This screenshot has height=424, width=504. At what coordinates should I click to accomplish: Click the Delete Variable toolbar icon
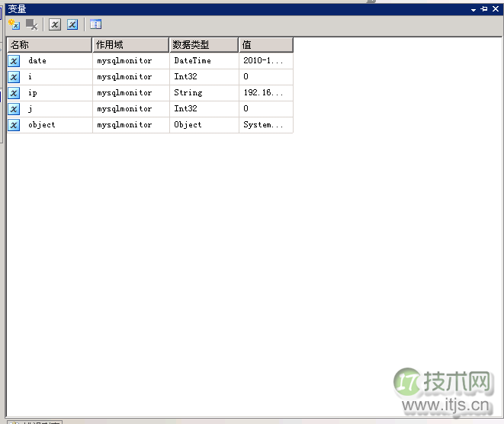(x=32, y=24)
